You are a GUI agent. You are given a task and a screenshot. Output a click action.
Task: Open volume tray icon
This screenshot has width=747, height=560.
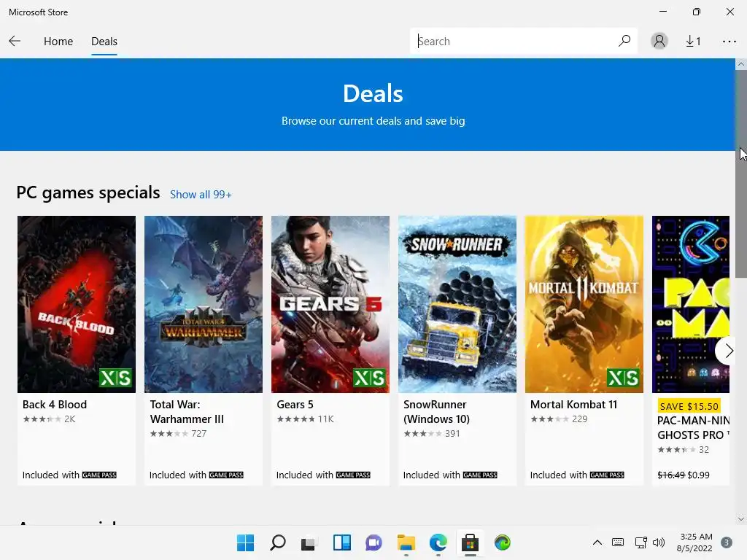coord(659,542)
